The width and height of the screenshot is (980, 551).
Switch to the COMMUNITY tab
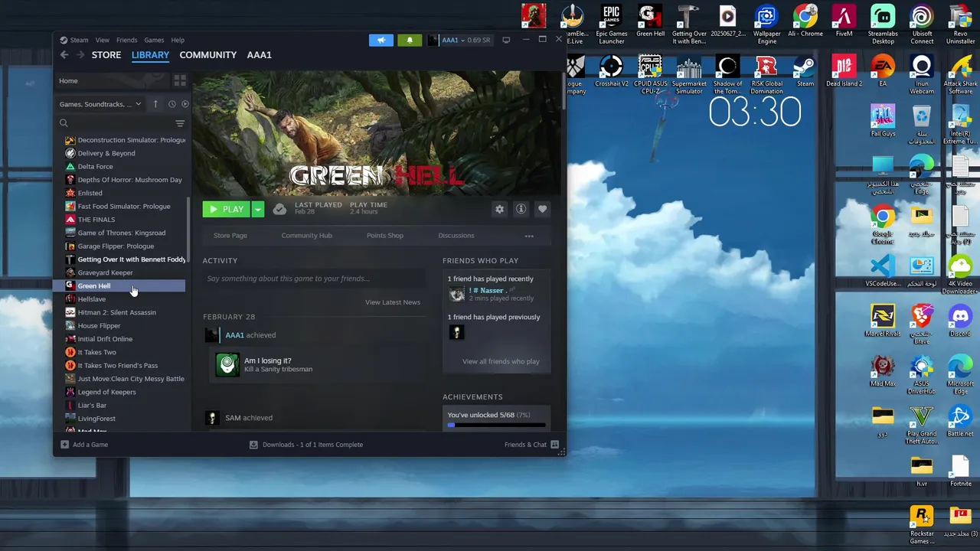coord(207,55)
